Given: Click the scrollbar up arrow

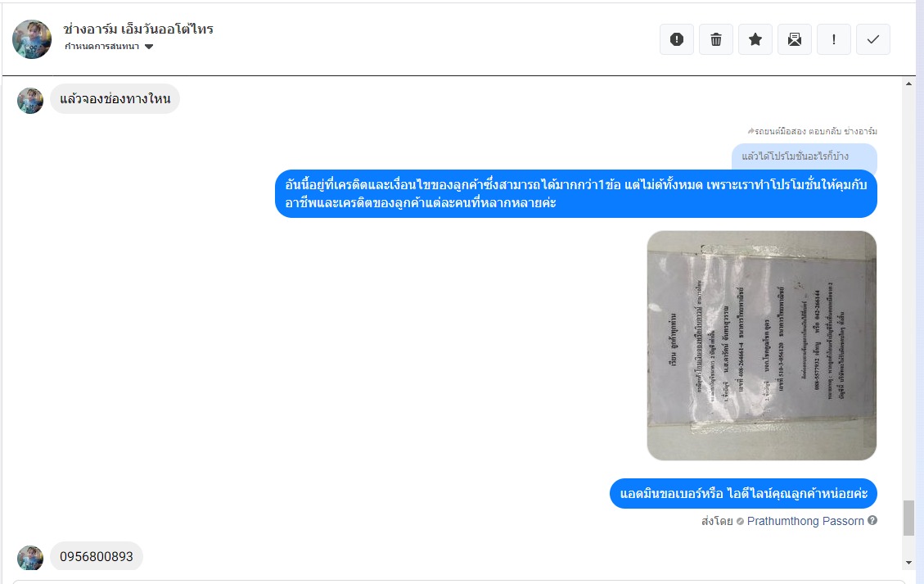Looking at the screenshot, I should point(908,84).
